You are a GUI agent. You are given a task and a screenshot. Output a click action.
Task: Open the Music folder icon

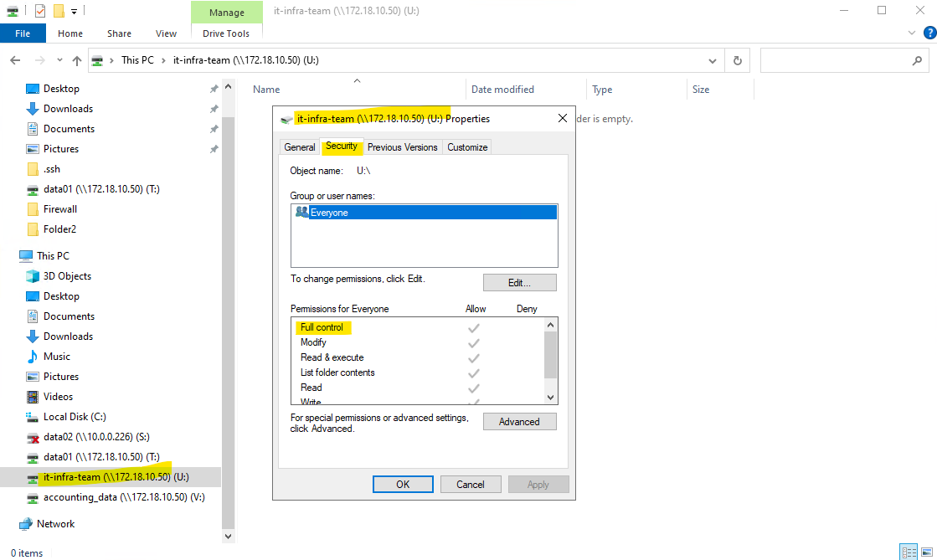tap(33, 357)
